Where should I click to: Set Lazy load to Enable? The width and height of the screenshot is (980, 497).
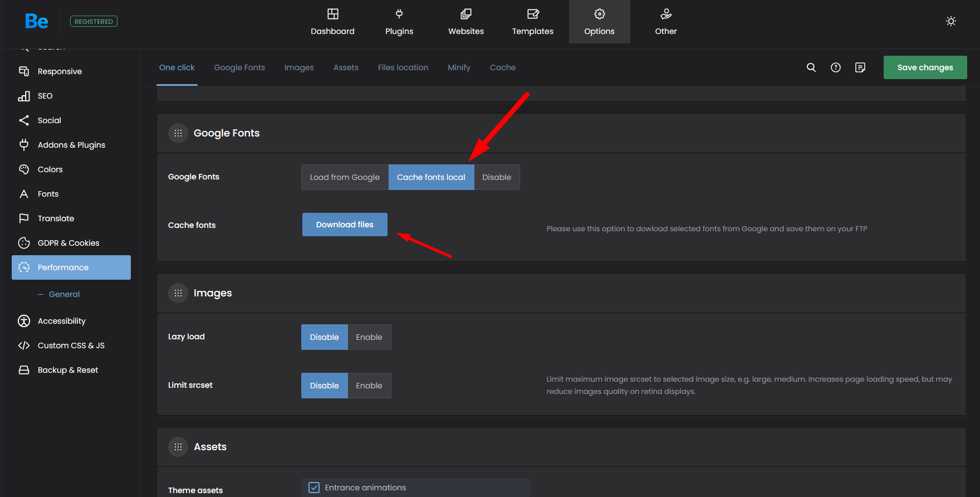pos(369,337)
